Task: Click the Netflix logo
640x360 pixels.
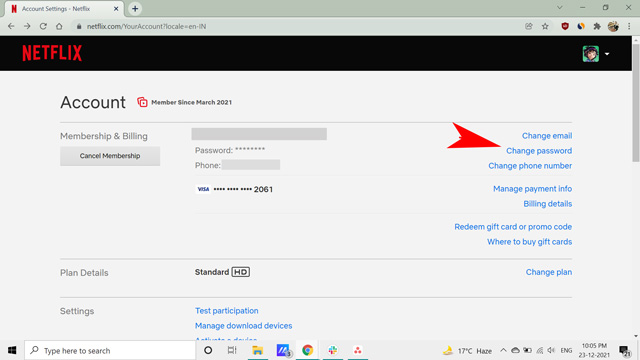Action: pyautogui.click(x=52, y=53)
